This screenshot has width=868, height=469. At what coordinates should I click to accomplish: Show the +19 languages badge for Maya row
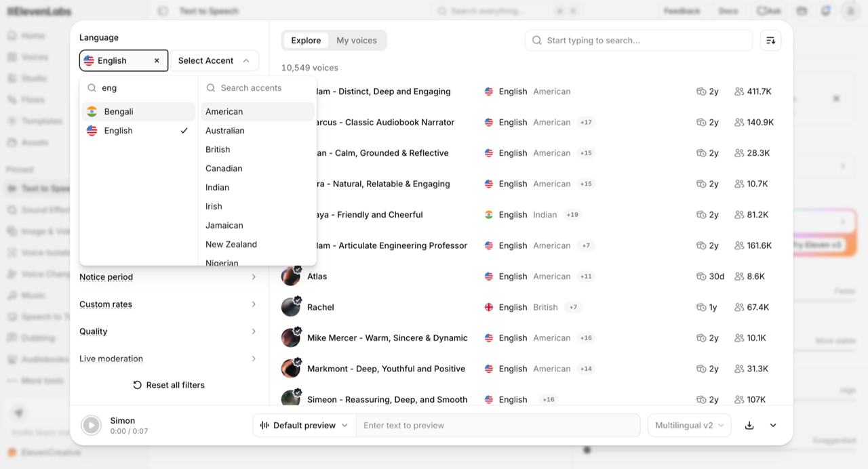click(x=572, y=215)
